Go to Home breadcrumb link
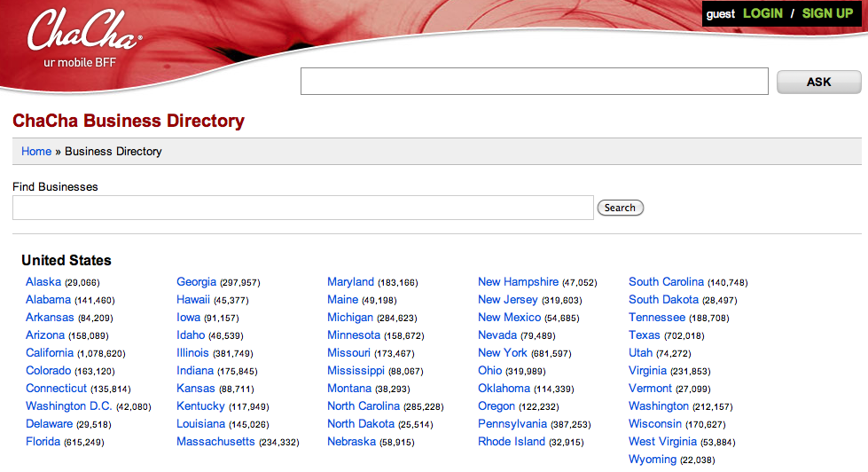868x472 pixels. click(x=36, y=152)
